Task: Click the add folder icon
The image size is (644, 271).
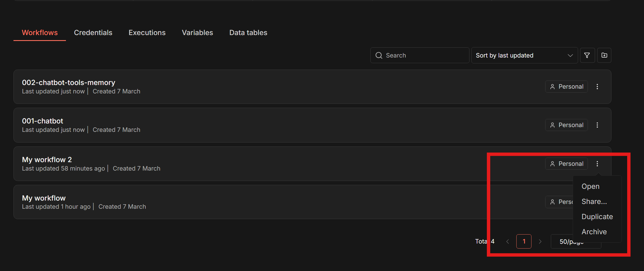Action: (x=604, y=55)
